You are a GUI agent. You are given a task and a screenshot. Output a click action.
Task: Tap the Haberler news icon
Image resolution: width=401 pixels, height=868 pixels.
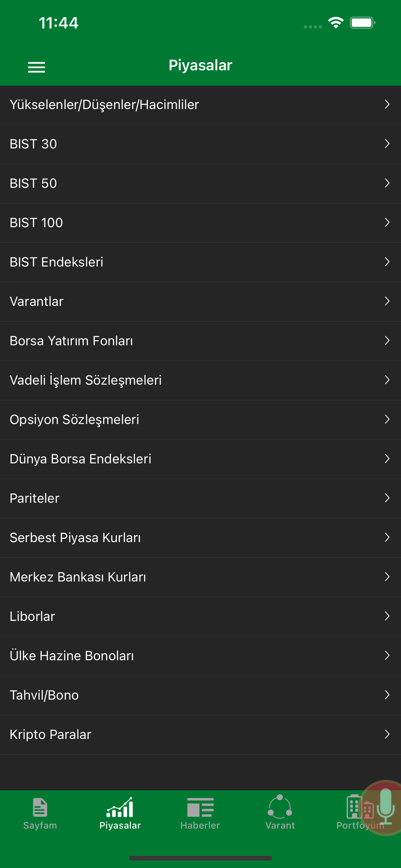click(x=200, y=807)
